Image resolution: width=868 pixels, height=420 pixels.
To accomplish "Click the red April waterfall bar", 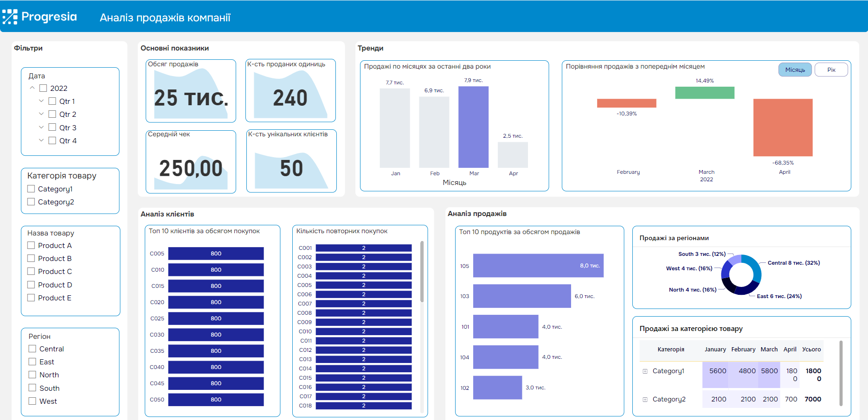I will coord(783,127).
